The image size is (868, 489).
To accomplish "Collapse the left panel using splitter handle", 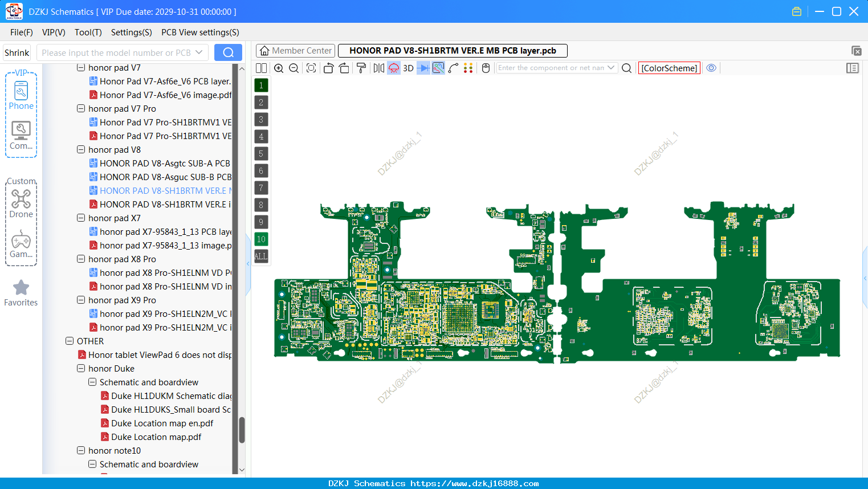I will 248,263.
